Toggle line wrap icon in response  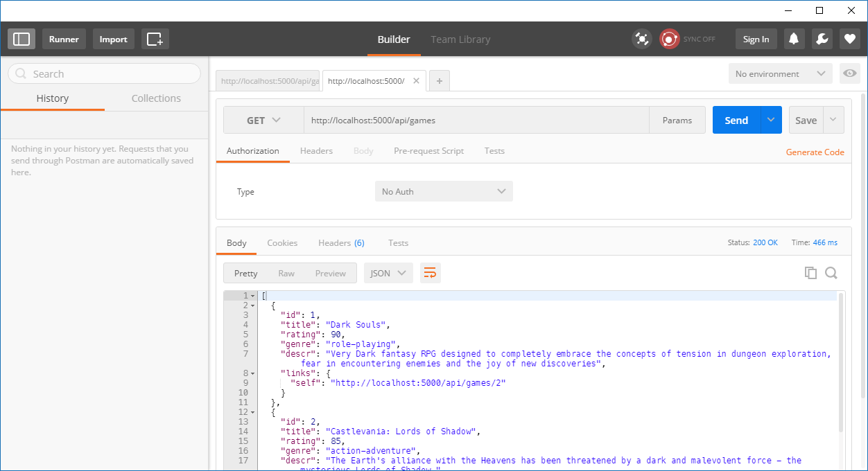point(430,273)
